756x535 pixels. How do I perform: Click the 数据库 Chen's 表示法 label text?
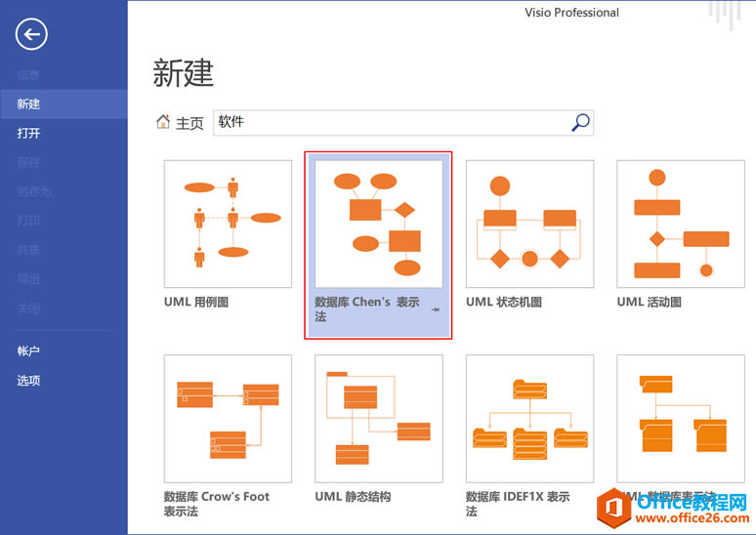367,309
